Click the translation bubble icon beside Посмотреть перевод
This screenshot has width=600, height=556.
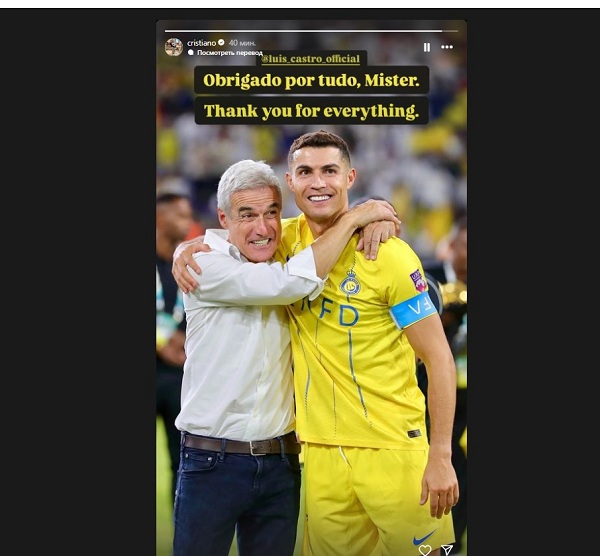pyautogui.click(x=191, y=52)
